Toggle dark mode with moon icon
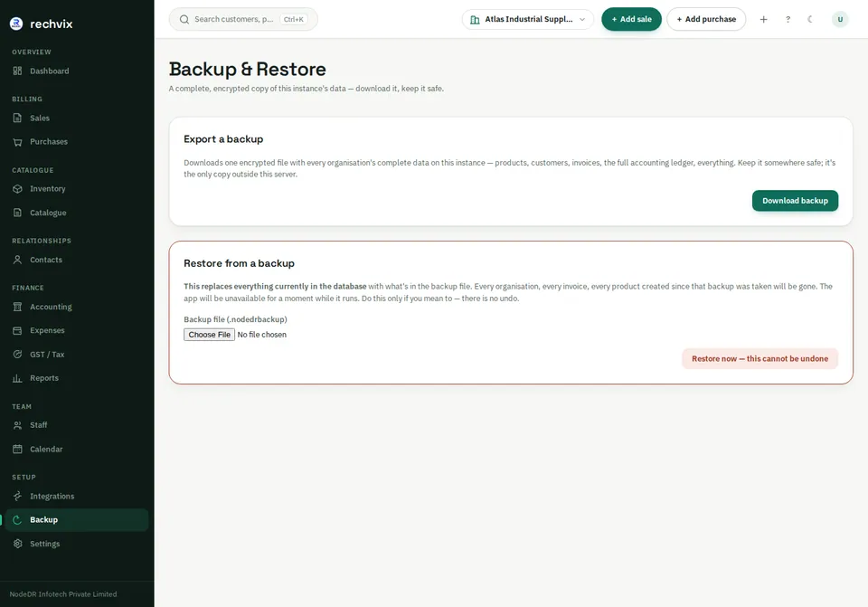The image size is (868, 607). click(810, 19)
